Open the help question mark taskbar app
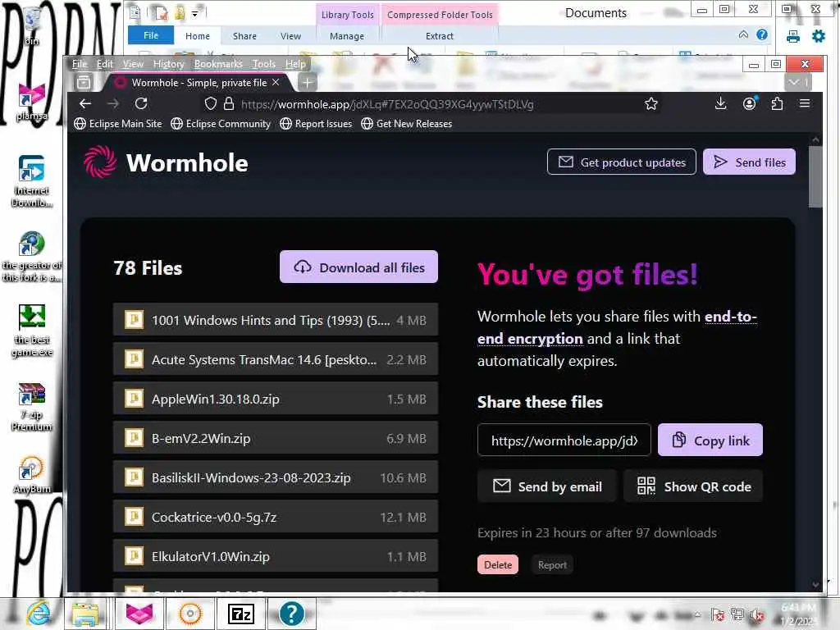Screen dimensions: 840x630 pyautogui.click(x=291, y=614)
